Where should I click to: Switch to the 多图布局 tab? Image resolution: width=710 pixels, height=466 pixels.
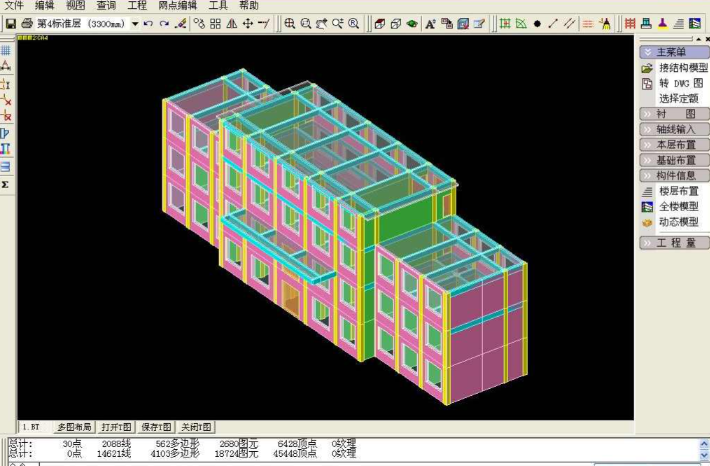(x=74, y=427)
